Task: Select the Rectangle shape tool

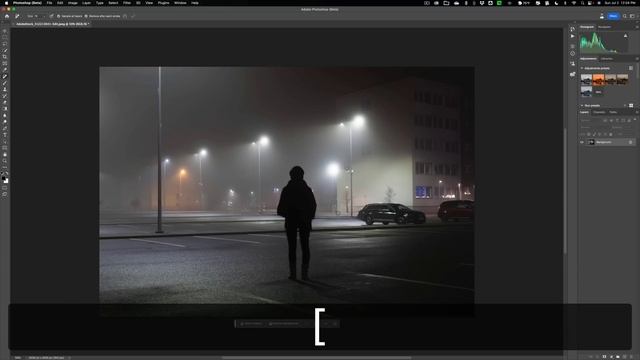Action: point(5,148)
